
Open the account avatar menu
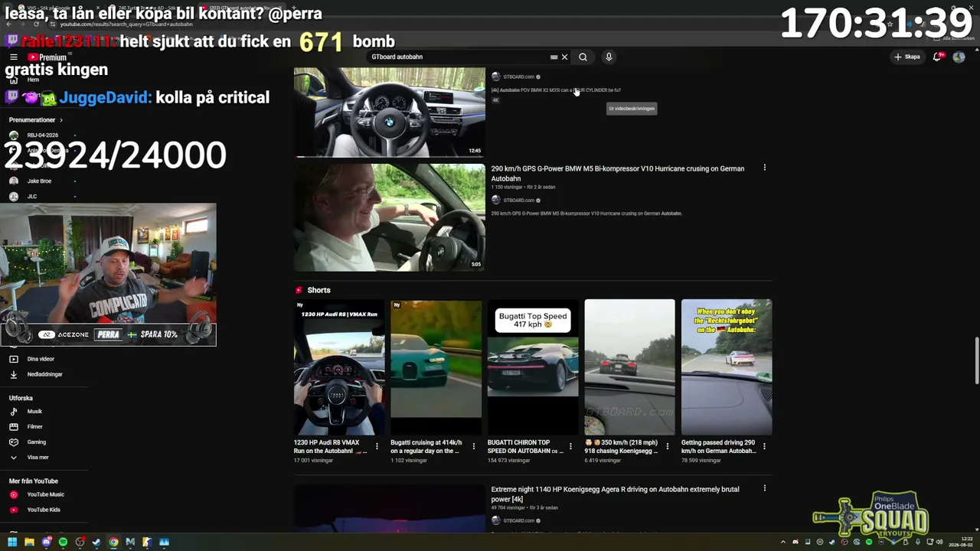click(959, 57)
